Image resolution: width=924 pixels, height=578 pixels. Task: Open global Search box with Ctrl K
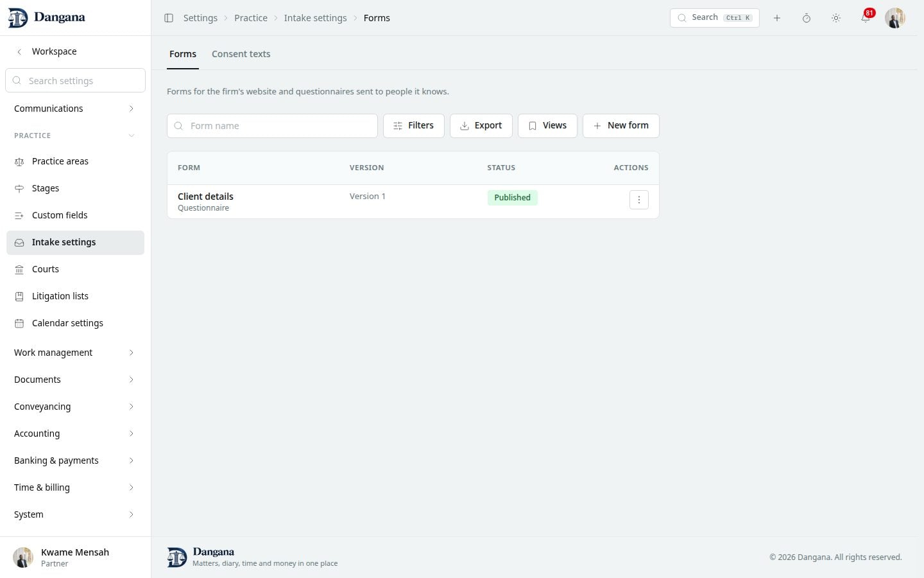point(715,18)
